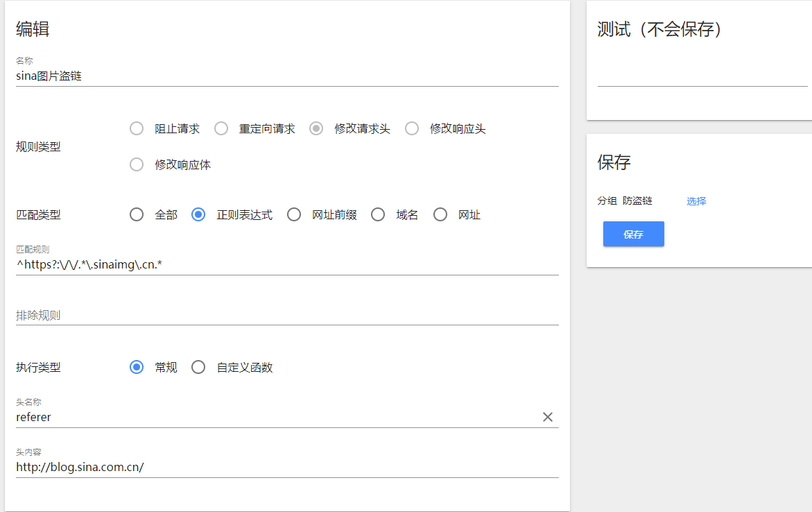This screenshot has height=512, width=812.
Task: Set match type to 正则表达式
Action: click(198, 214)
